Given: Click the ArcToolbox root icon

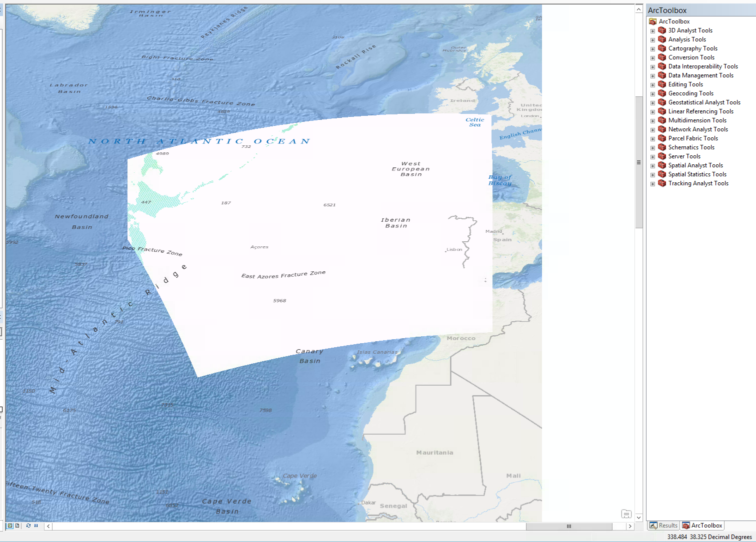Looking at the screenshot, I should click(x=652, y=21).
